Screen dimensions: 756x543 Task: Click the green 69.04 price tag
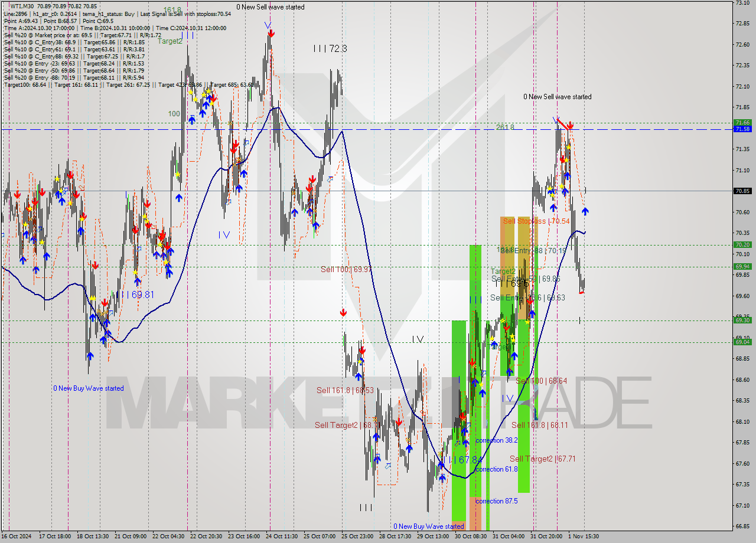point(742,342)
